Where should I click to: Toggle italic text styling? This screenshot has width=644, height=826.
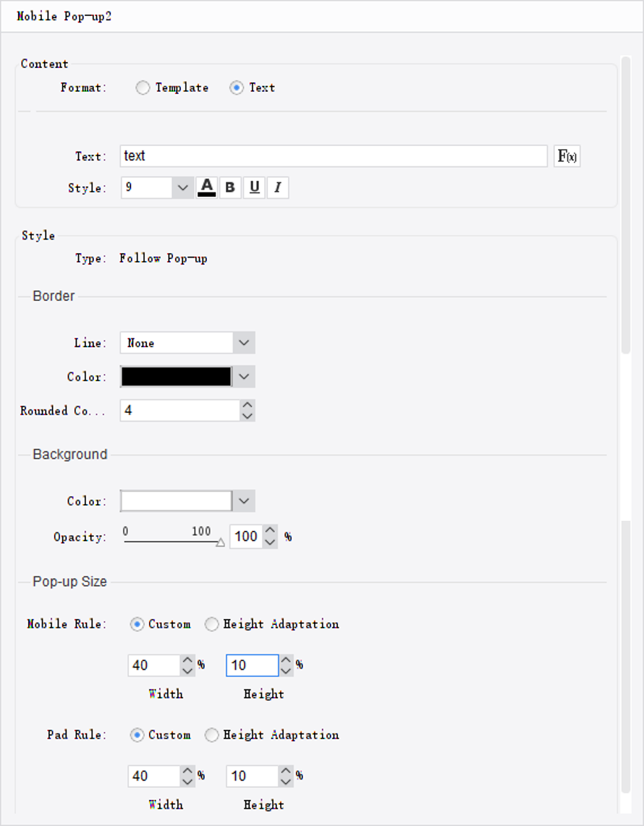pyautogui.click(x=278, y=187)
